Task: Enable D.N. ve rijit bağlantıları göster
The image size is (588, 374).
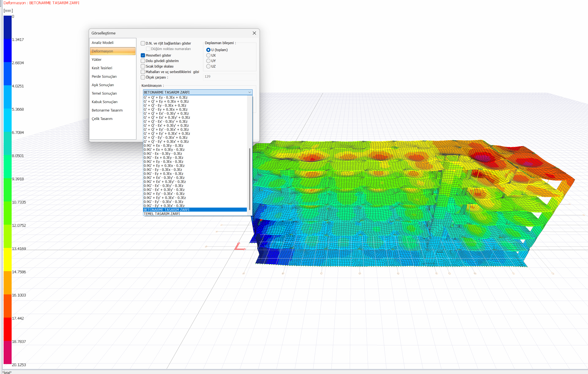Action: coord(143,44)
